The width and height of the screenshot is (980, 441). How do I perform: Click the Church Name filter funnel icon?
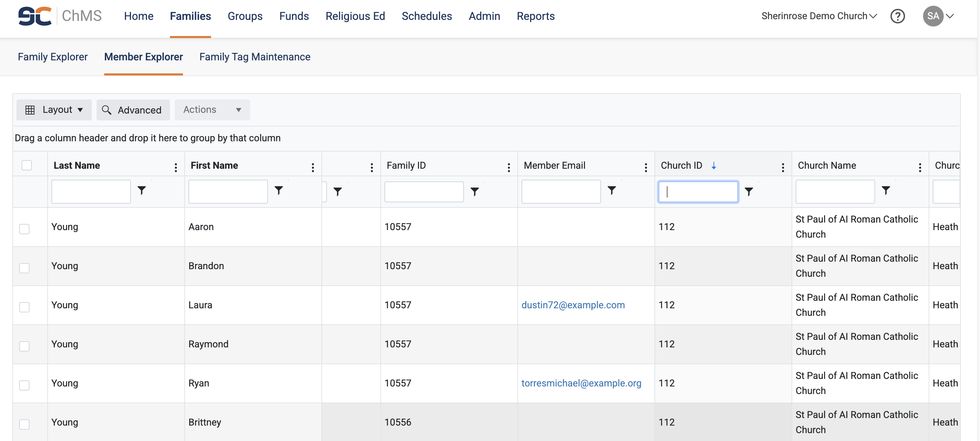click(x=886, y=190)
